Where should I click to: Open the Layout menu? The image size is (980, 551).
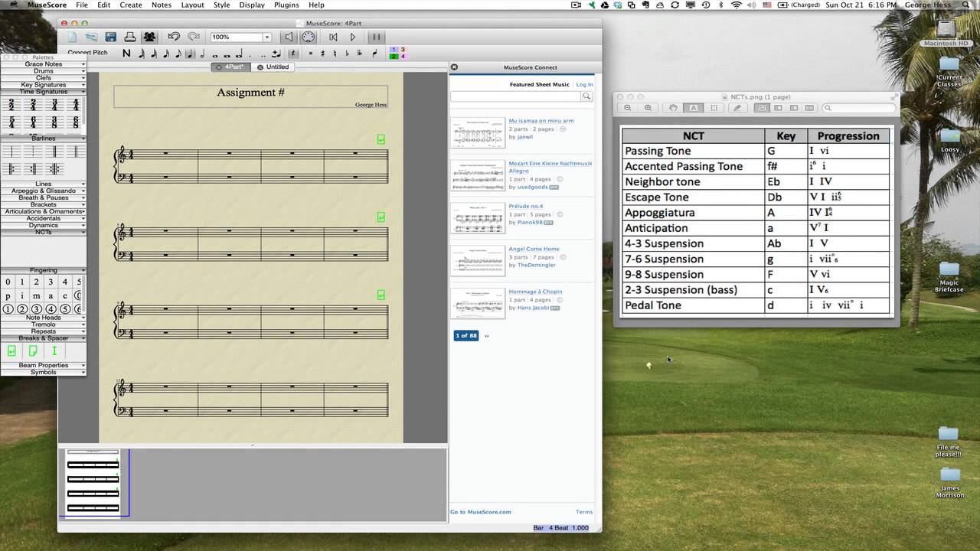click(192, 5)
